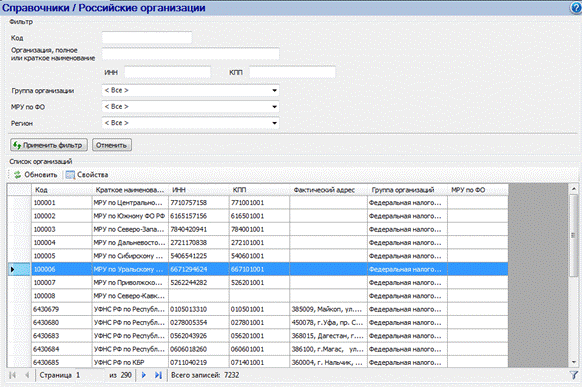
Task: Sort by Фактический адрес column header
Action: [x=328, y=190]
